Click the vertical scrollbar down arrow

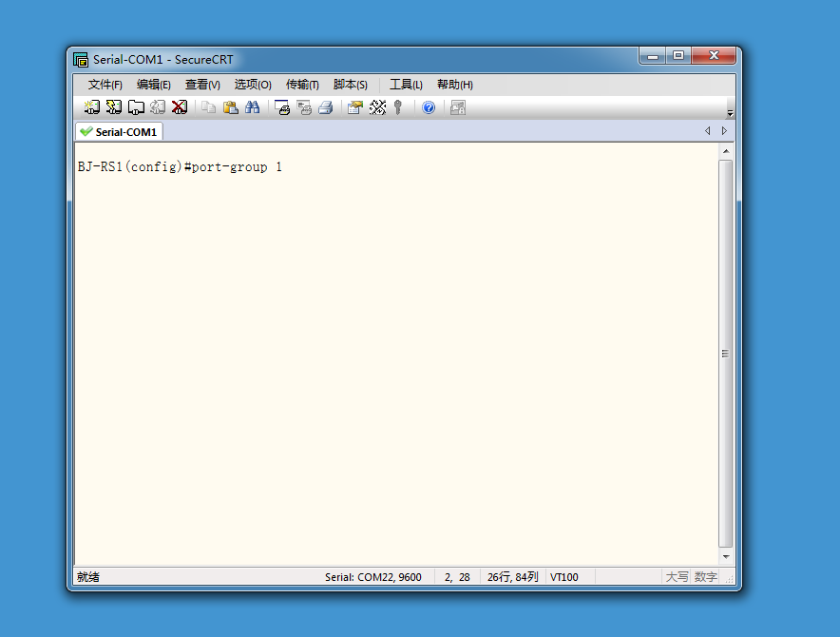726,556
